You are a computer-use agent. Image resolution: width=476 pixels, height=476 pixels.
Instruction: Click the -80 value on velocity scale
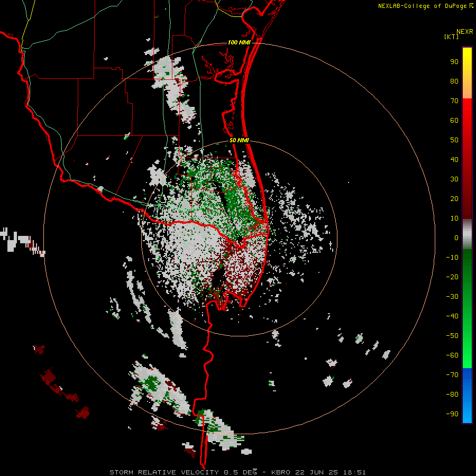pyautogui.click(x=452, y=395)
